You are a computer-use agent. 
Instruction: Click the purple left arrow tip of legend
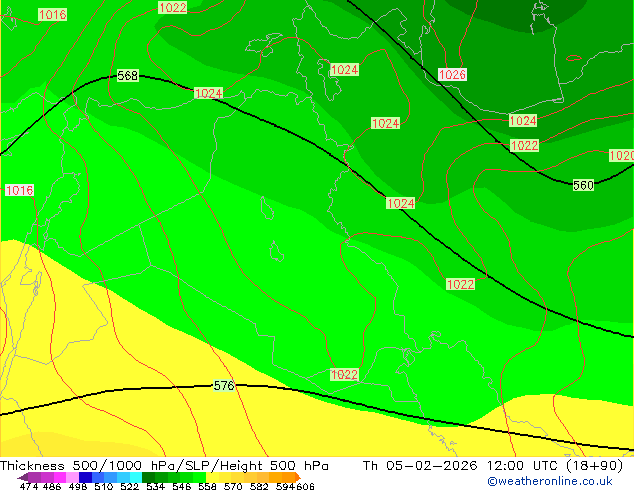coord(22,477)
